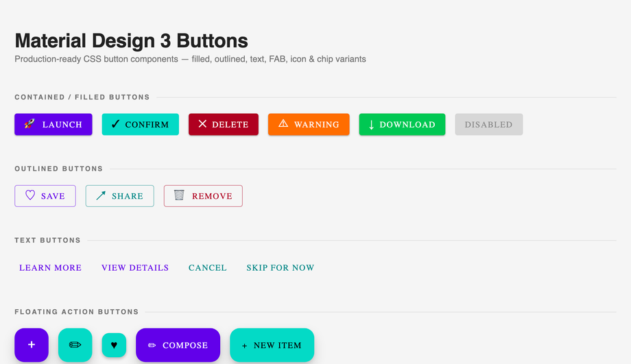The image size is (631, 364).
Task: Click the small teal heart floating button
Action: (x=114, y=345)
